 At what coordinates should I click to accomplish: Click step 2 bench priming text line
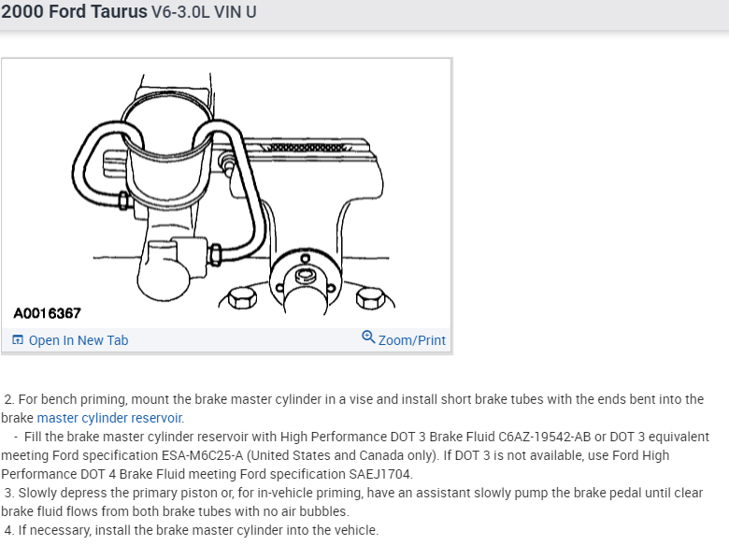(354, 399)
